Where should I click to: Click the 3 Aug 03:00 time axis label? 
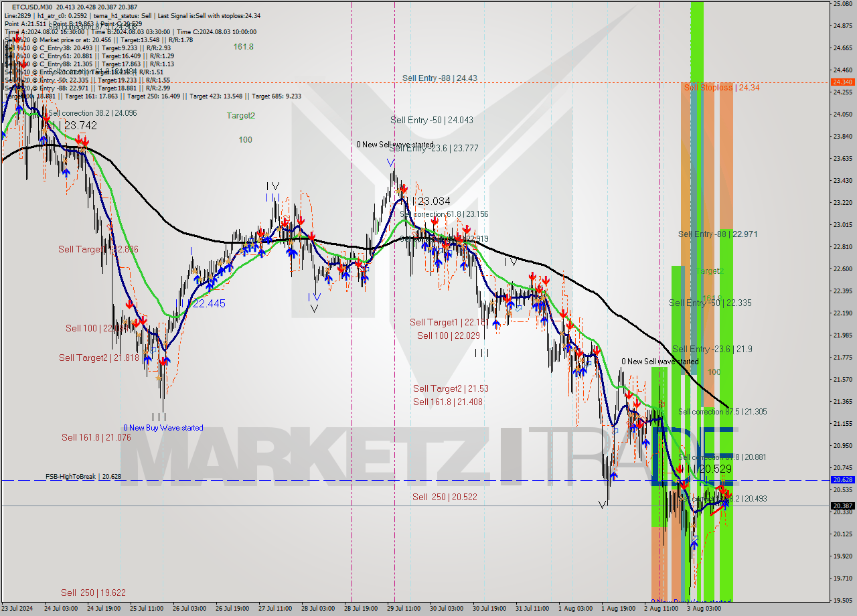coord(704,609)
